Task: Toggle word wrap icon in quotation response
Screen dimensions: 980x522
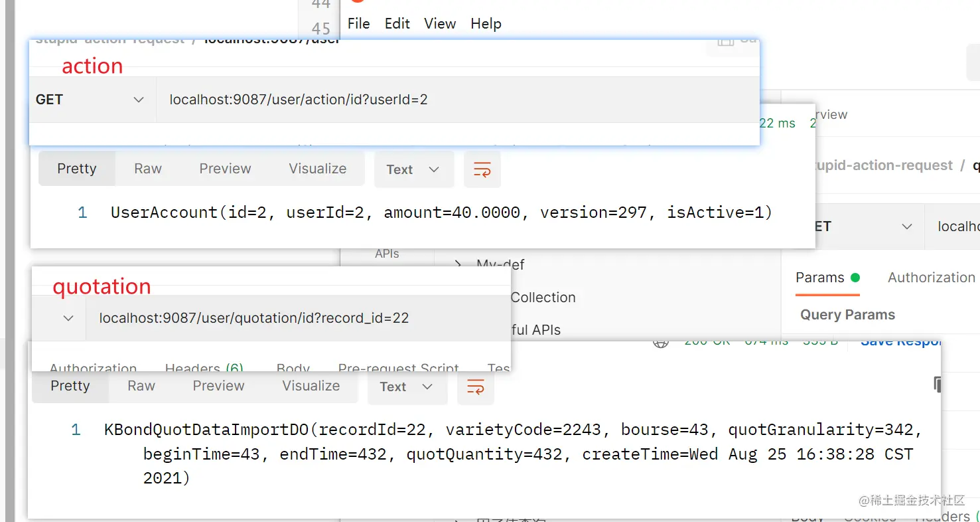Action: click(475, 387)
